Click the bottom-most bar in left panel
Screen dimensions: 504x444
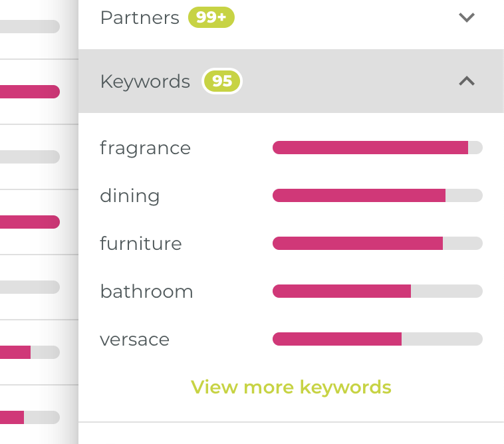(30, 417)
